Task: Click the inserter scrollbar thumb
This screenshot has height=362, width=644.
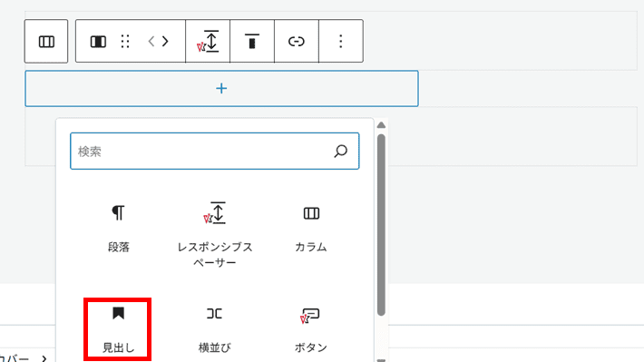Action: [381, 225]
